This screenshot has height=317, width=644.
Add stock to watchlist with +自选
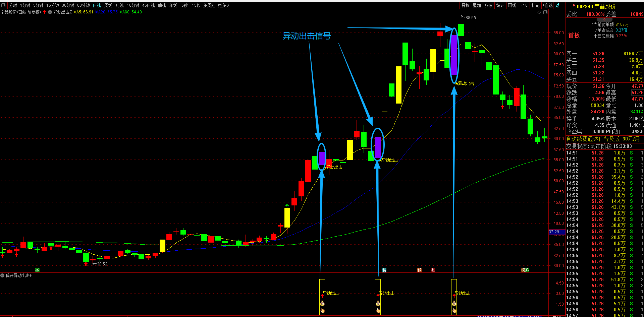point(548,5)
